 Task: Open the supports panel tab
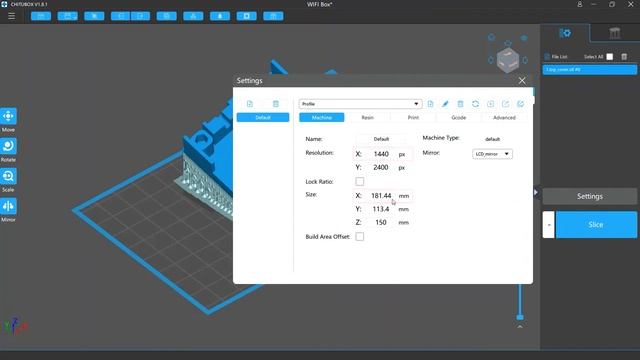[x=614, y=33]
